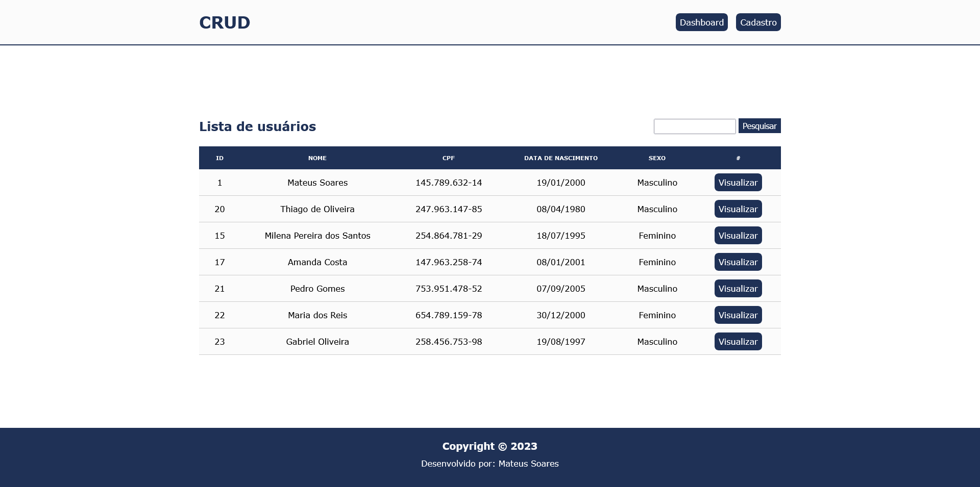The width and height of the screenshot is (980, 487).
Task: Click the CPF column header
Action: coord(449,158)
